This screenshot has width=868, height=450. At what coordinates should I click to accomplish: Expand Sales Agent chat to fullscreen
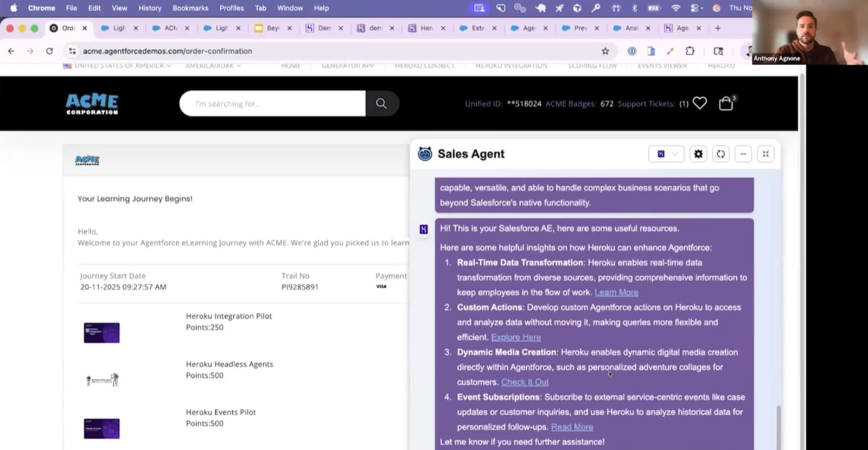765,154
